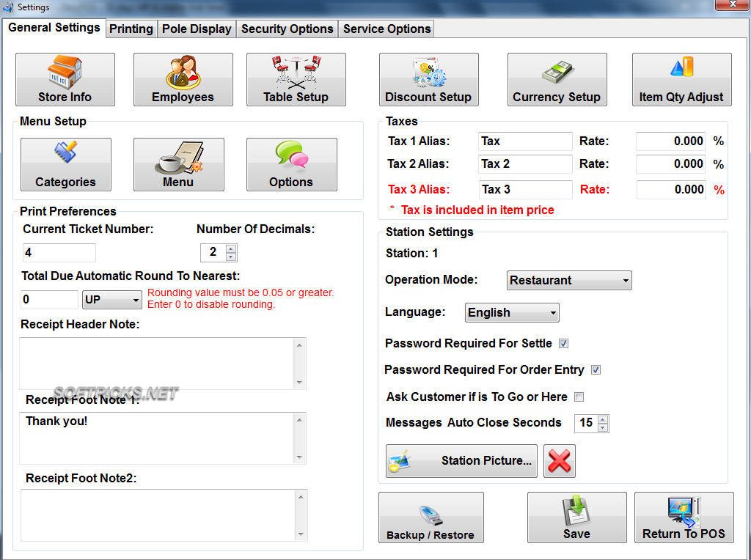Open Item Qty Adjust
The height and width of the screenshot is (560, 751).
coord(681,78)
